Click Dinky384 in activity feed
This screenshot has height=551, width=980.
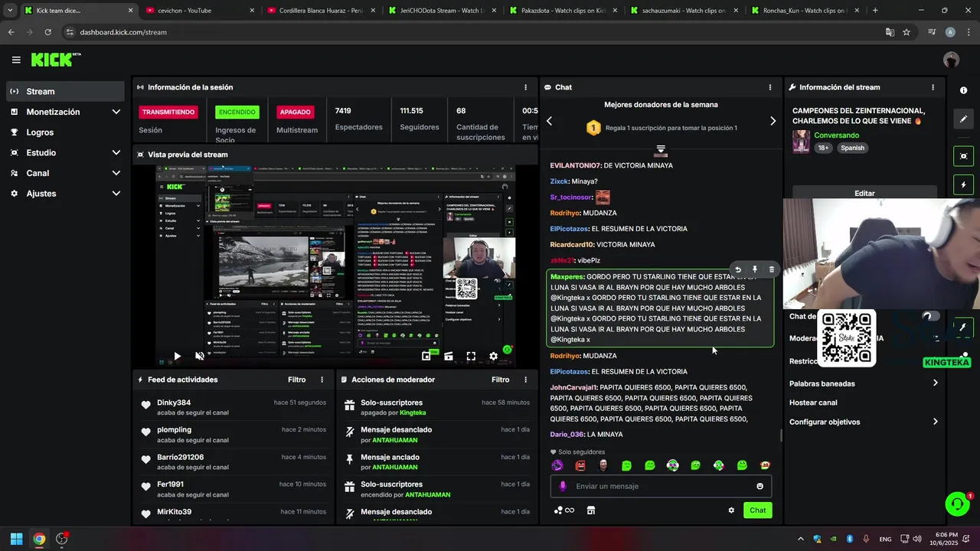point(174,403)
